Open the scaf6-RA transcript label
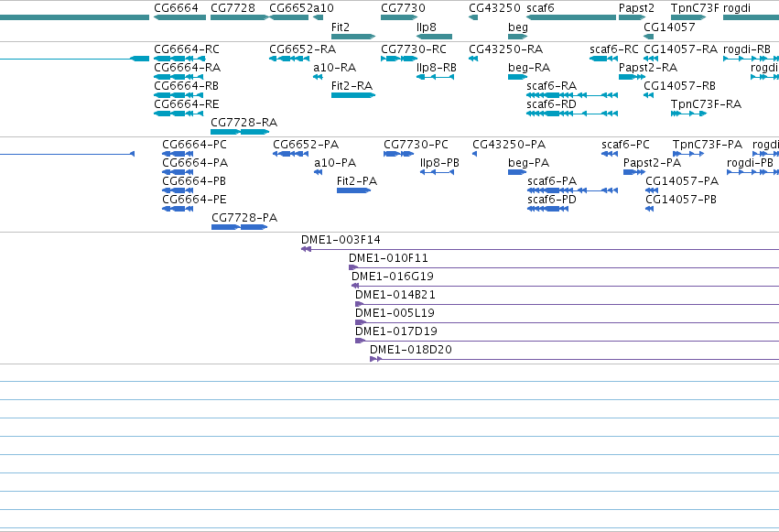The width and height of the screenshot is (779, 532). coord(551,85)
